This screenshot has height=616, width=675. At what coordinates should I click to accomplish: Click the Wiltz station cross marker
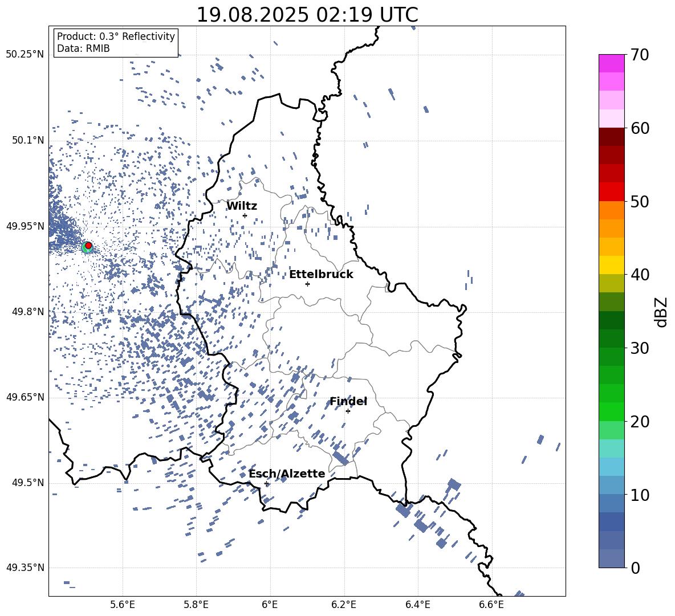click(x=245, y=215)
